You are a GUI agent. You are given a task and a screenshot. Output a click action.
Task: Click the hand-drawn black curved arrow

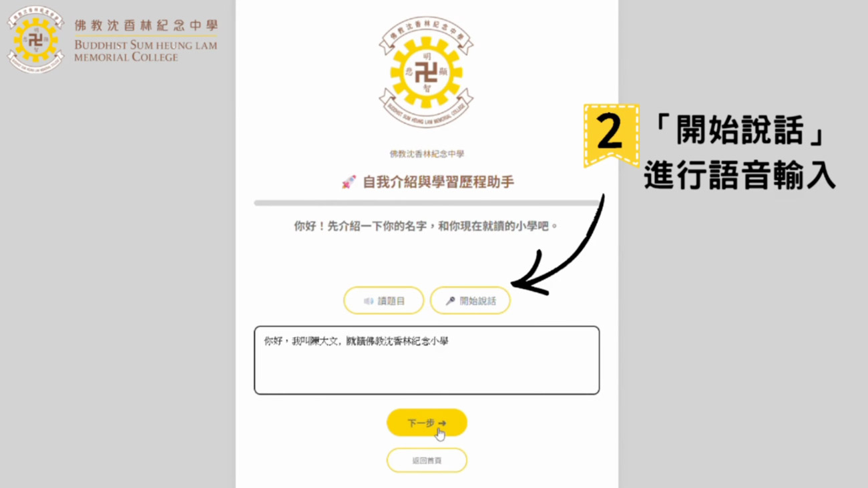point(560,247)
